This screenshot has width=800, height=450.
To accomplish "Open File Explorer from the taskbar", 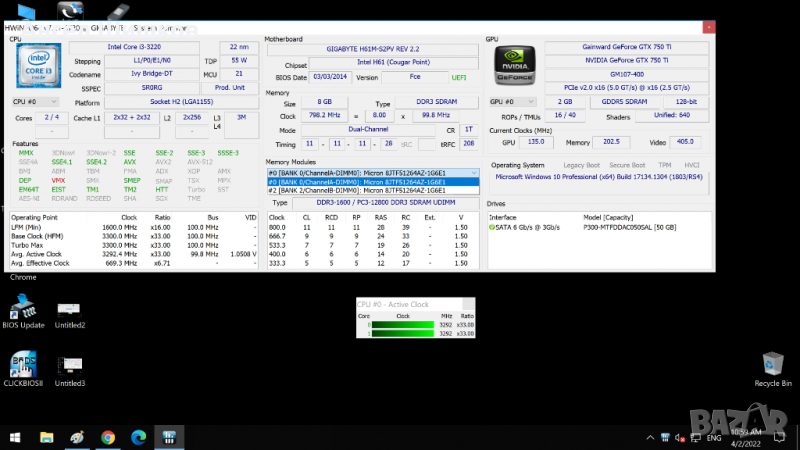I will [46, 437].
